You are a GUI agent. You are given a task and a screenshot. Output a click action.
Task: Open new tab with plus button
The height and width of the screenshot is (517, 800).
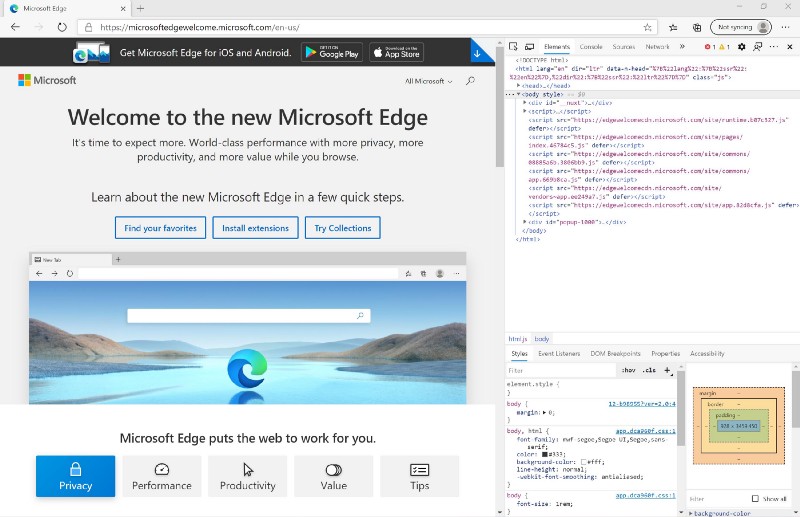(140, 8)
